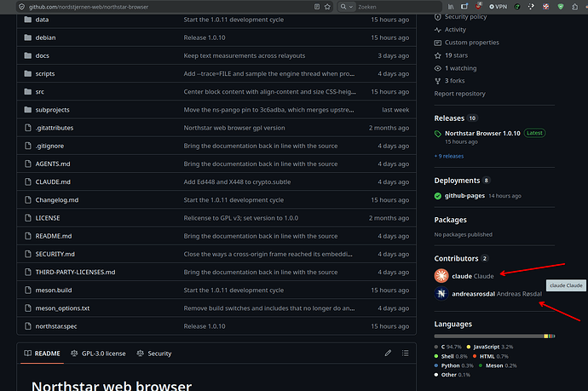
Task: Open the repository Activity link
Action: (455, 29)
